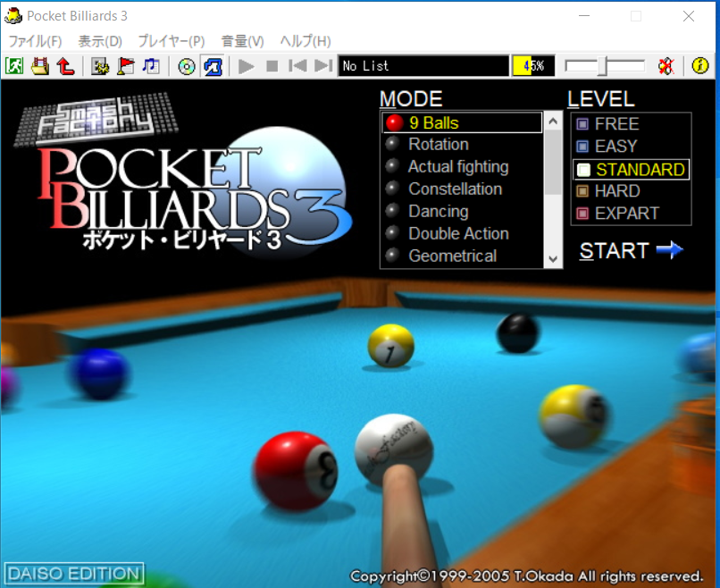Click the CD disc toolbar icon
Image resolution: width=720 pixels, height=588 pixels.
click(x=187, y=67)
